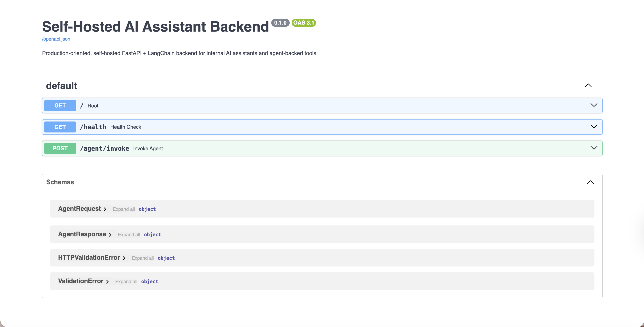
Task: Click the object type label on AgentResponse
Action: tap(152, 234)
